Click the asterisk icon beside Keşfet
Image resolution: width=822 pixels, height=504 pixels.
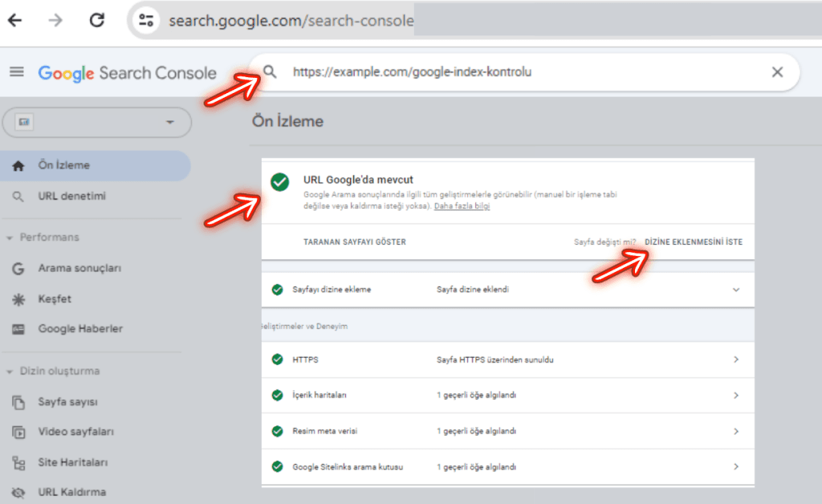pos(18,299)
